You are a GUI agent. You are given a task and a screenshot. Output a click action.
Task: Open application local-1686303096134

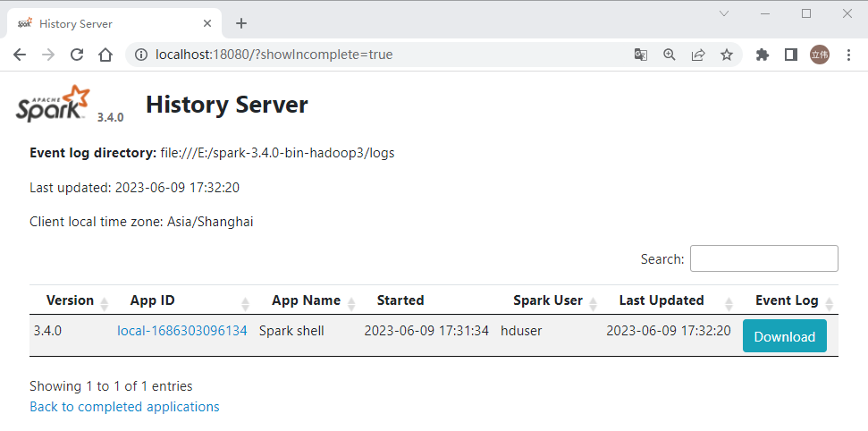pos(181,331)
